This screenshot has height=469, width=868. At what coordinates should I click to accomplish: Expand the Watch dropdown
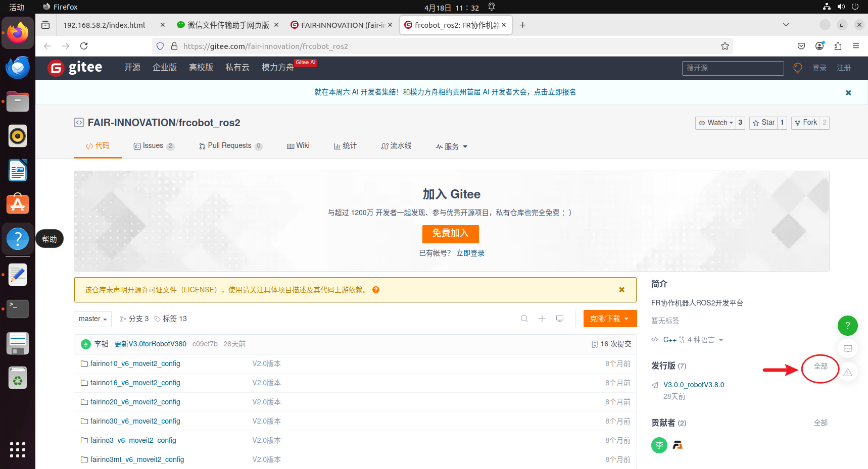[x=715, y=123]
